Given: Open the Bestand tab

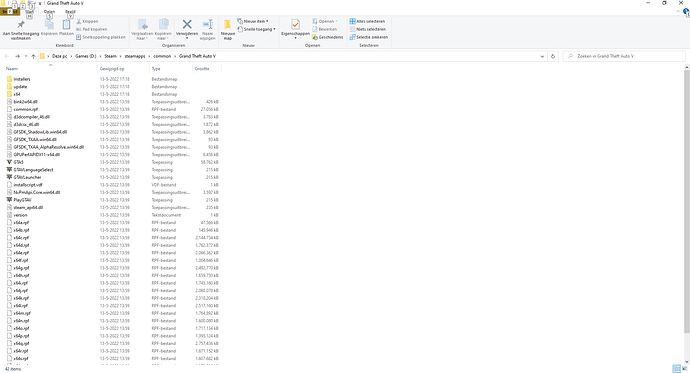Looking at the screenshot, I should pyautogui.click(x=10, y=12).
